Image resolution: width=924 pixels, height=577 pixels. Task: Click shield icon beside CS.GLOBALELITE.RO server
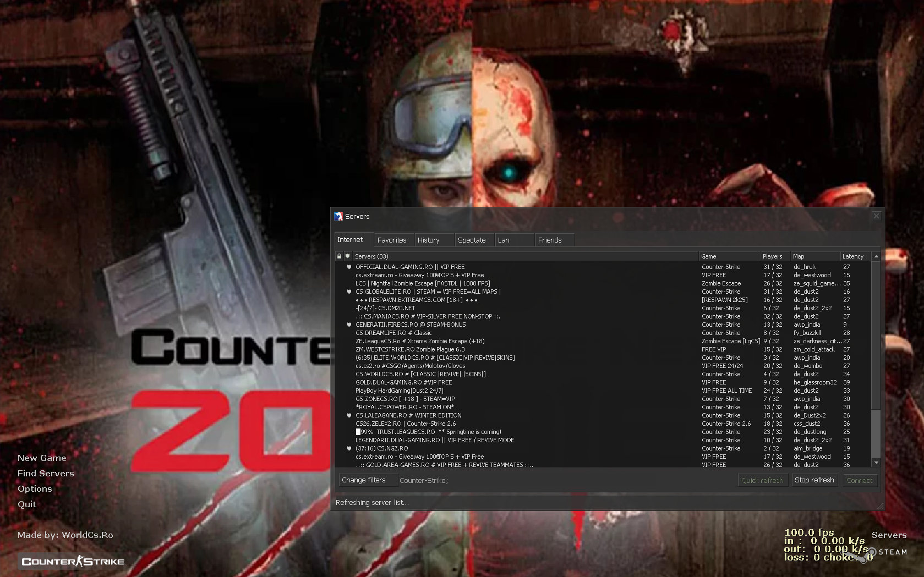[349, 292]
